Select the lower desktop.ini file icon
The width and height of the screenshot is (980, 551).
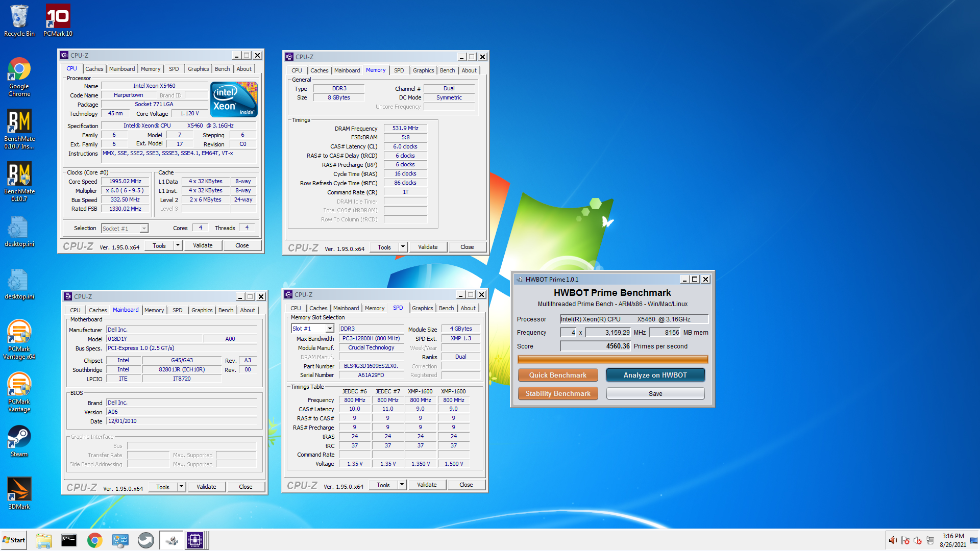point(19,285)
